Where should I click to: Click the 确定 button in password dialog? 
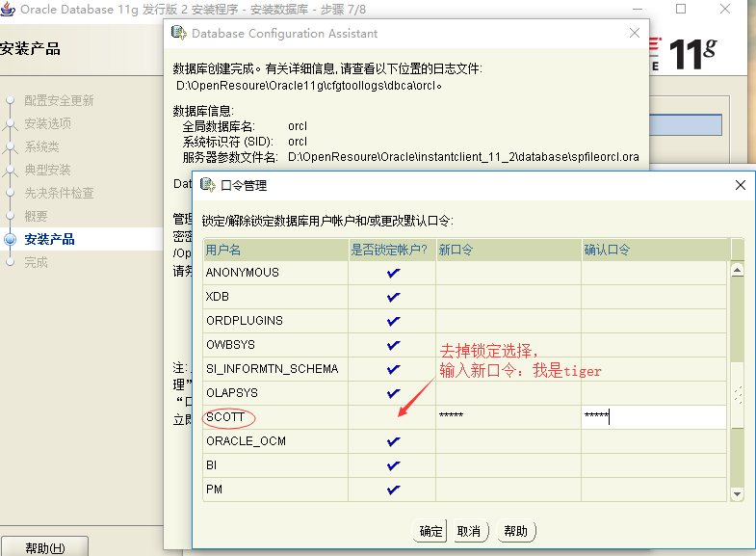pos(430,531)
